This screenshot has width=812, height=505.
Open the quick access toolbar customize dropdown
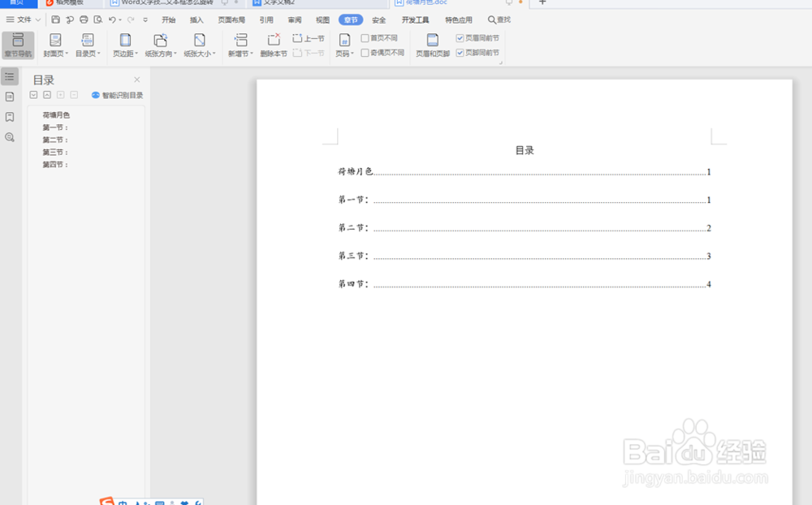click(145, 19)
